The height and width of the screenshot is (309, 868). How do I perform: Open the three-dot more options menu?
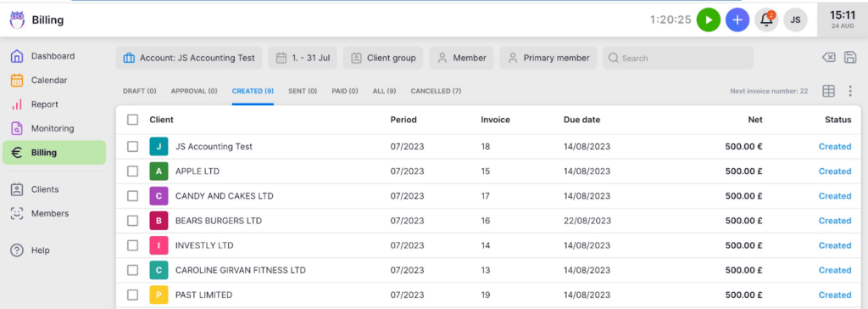point(850,92)
